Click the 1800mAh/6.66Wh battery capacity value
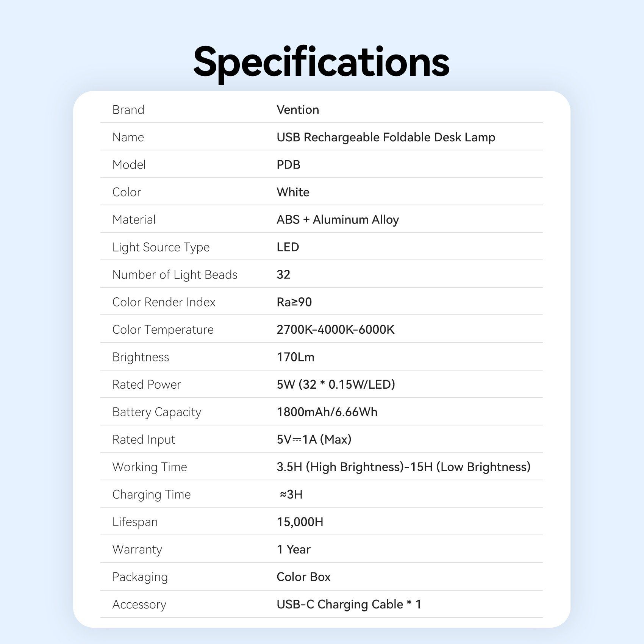The height and width of the screenshot is (644, 644). tap(327, 412)
